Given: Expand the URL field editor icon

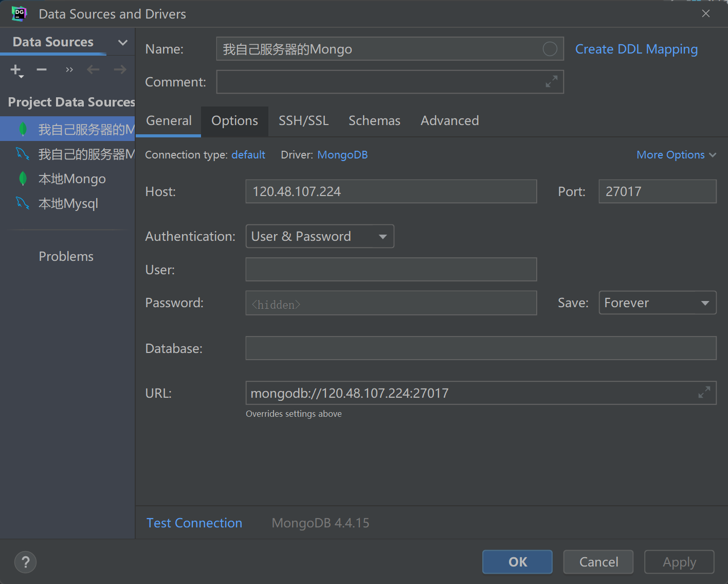Looking at the screenshot, I should [x=704, y=393].
